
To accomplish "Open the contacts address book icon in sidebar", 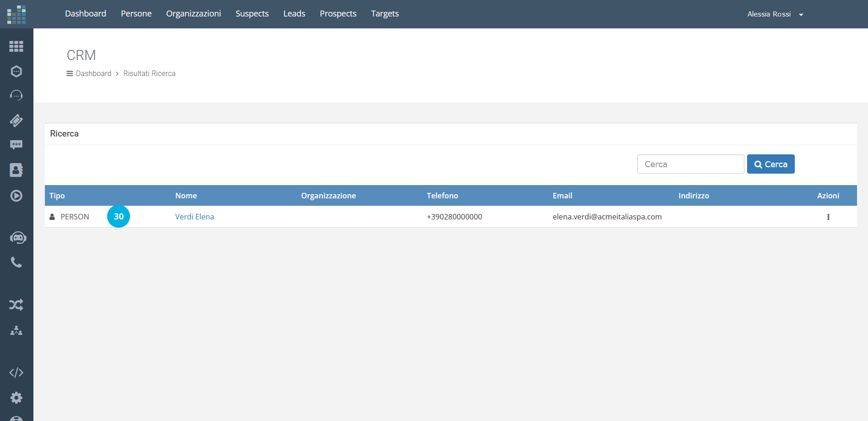I will [x=16, y=170].
